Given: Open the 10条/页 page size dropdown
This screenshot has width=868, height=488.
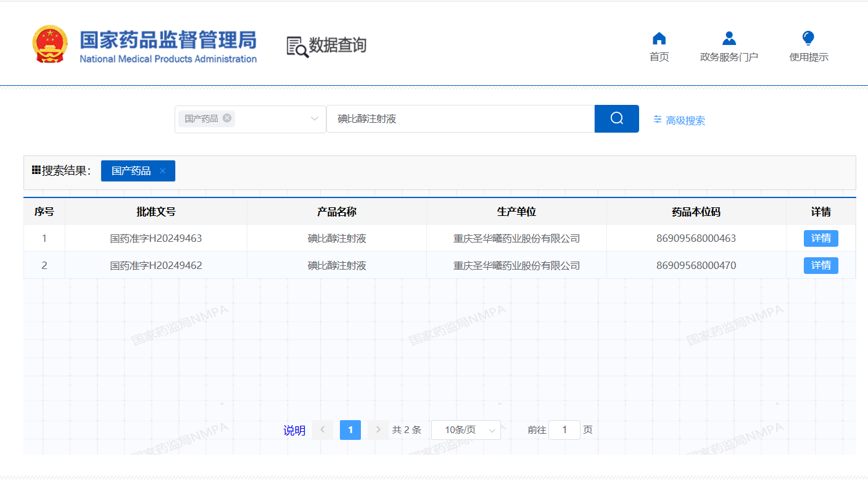Looking at the screenshot, I should click(466, 430).
